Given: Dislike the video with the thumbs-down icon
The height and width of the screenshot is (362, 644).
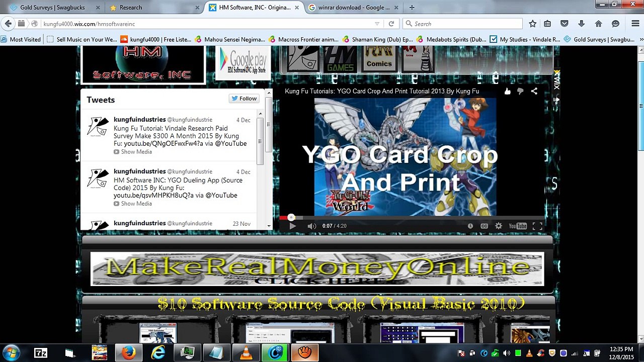Looking at the screenshot, I should (520, 91).
